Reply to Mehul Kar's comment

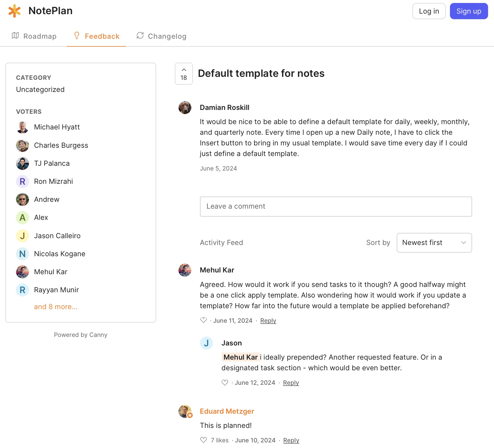point(268,321)
